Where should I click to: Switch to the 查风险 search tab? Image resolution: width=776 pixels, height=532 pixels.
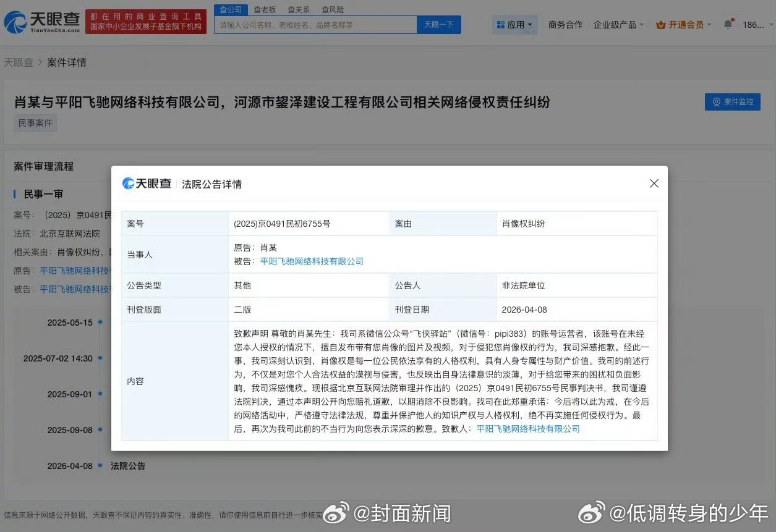pyautogui.click(x=333, y=9)
